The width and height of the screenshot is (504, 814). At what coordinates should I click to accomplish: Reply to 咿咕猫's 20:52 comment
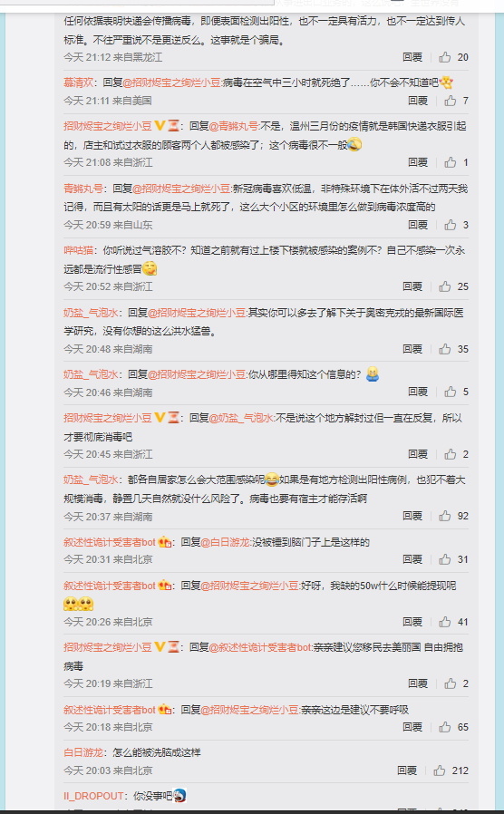[x=412, y=286]
